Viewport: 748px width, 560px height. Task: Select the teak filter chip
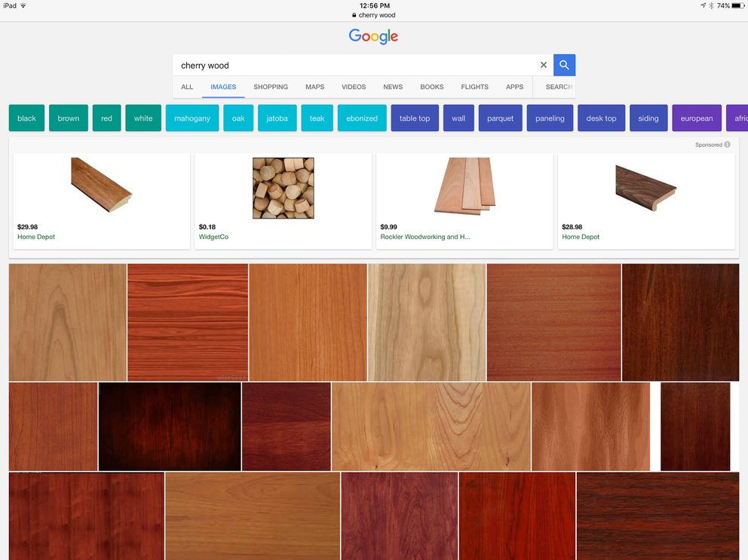pyautogui.click(x=317, y=118)
